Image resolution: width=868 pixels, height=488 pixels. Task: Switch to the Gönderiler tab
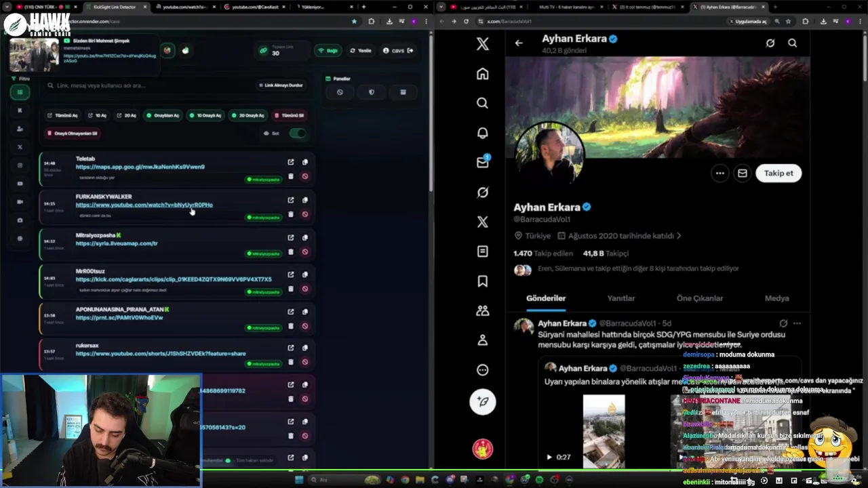(546, 298)
